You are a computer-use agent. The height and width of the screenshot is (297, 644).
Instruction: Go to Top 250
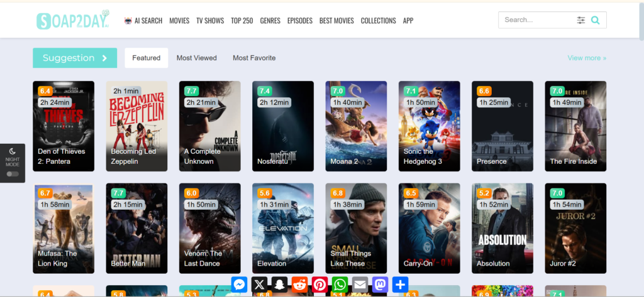point(242,21)
